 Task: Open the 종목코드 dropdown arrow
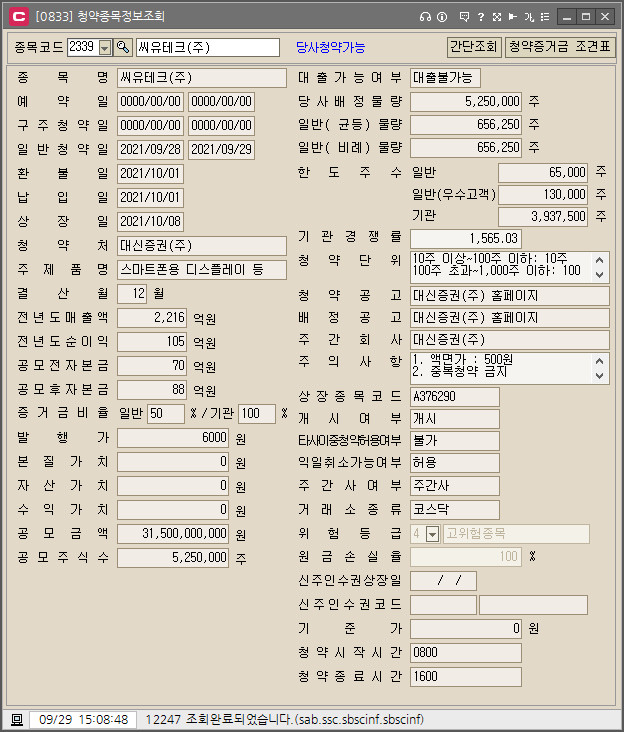(105, 48)
